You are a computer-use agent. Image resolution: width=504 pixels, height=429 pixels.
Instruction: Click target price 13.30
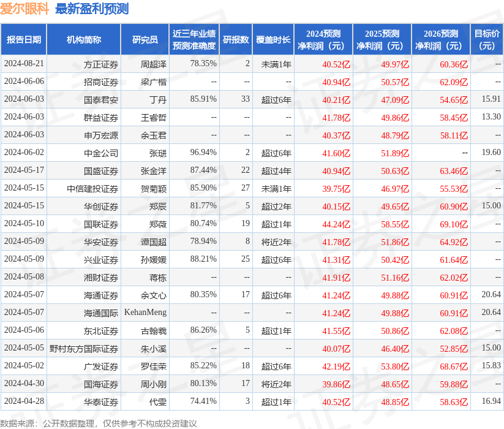[x=491, y=116]
